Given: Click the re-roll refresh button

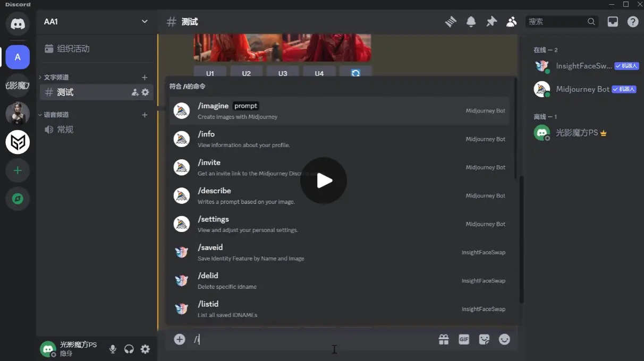Looking at the screenshot, I should (355, 73).
